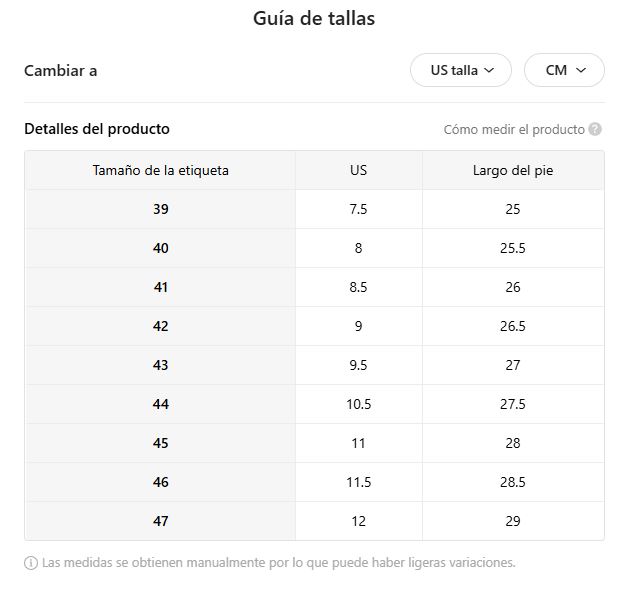Click the help icon beside Cómo medir
The width and height of the screenshot is (639, 603).
[x=595, y=129]
